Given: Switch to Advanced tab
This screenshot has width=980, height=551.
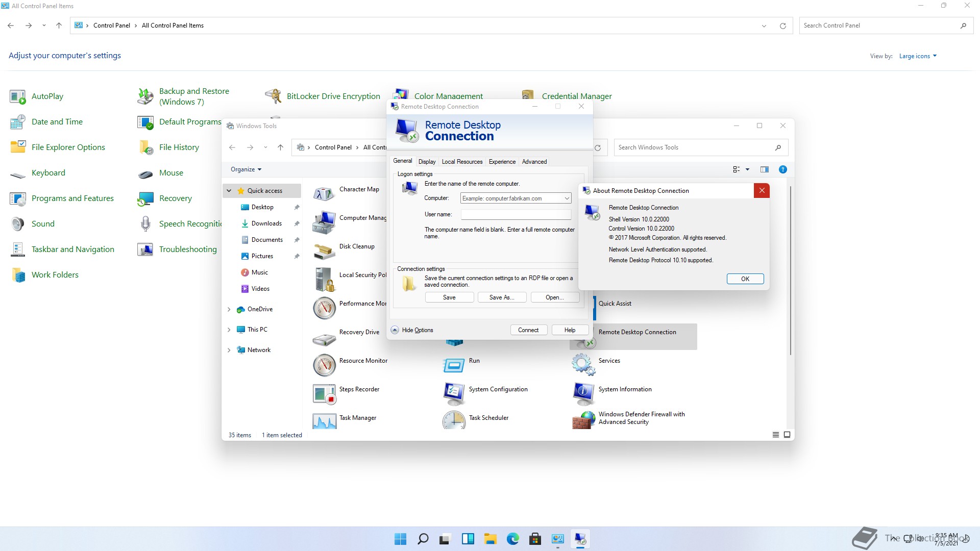Looking at the screenshot, I should click(x=534, y=162).
